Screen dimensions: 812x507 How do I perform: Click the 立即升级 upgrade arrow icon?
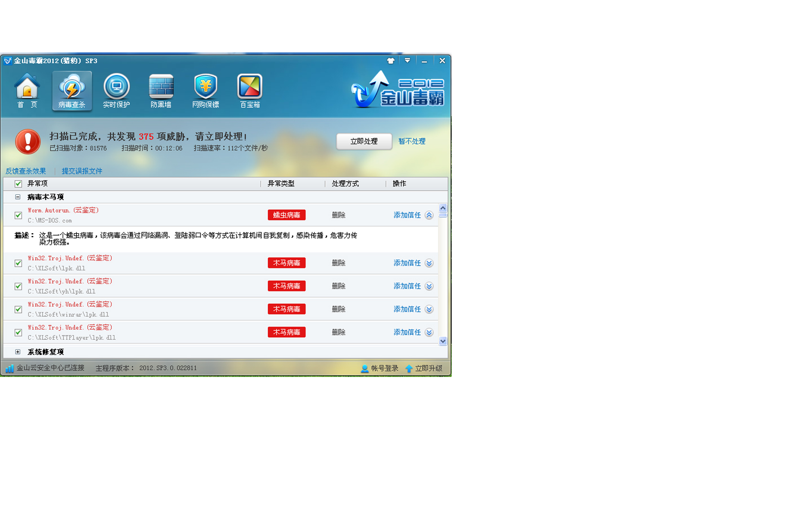tap(409, 369)
